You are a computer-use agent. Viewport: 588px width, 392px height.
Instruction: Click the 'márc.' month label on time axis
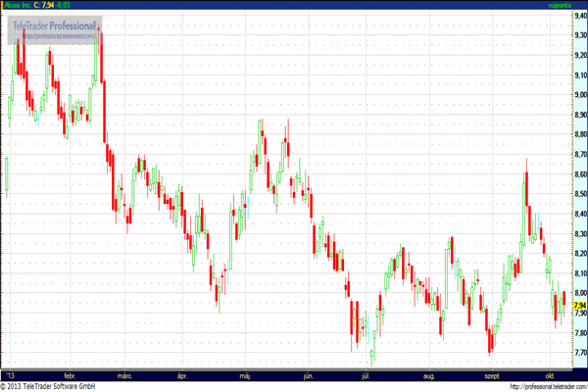click(x=124, y=374)
